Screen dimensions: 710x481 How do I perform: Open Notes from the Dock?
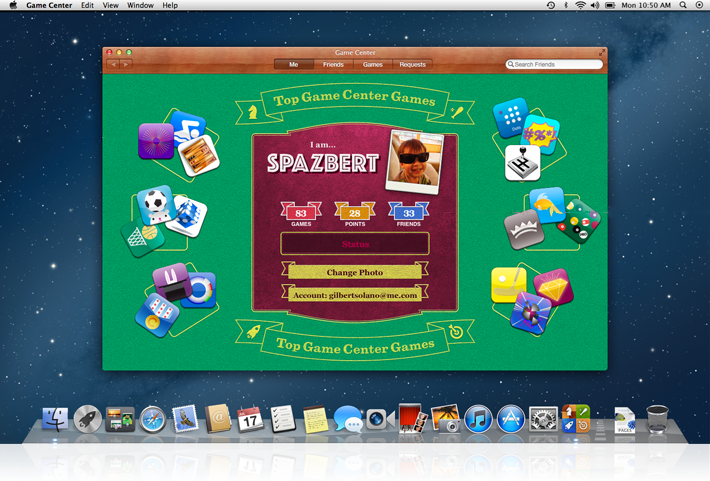point(316,419)
